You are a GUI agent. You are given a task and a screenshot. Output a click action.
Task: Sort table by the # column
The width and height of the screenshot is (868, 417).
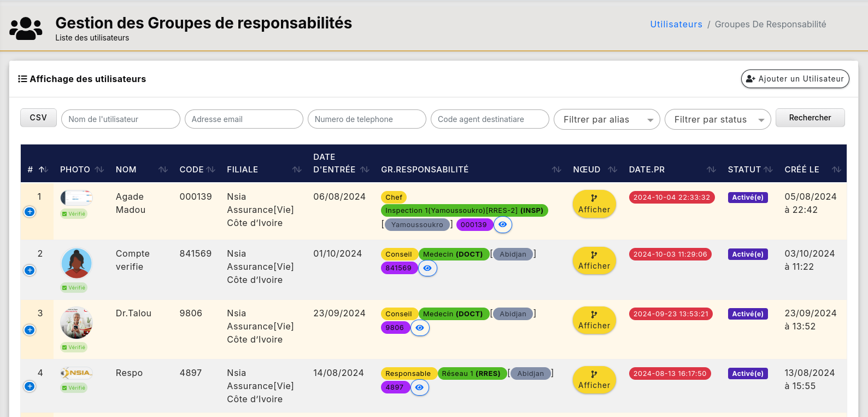[43, 170]
